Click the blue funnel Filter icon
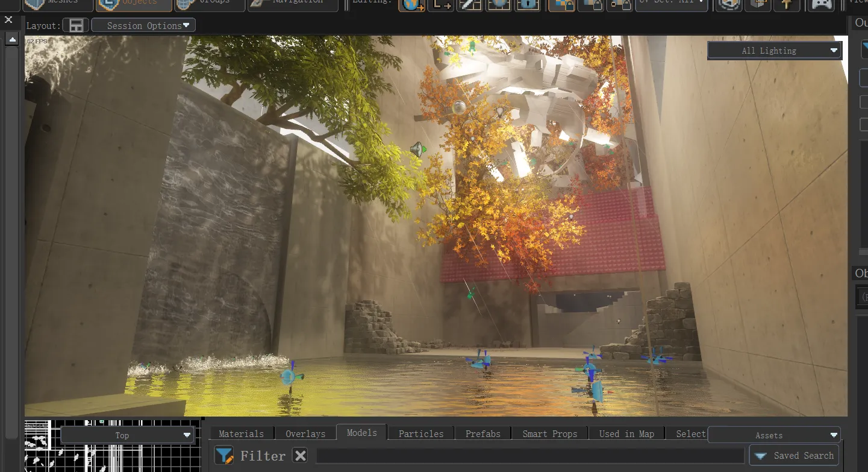868x472 pixels. pyautogui.click(x=224, y=455)
